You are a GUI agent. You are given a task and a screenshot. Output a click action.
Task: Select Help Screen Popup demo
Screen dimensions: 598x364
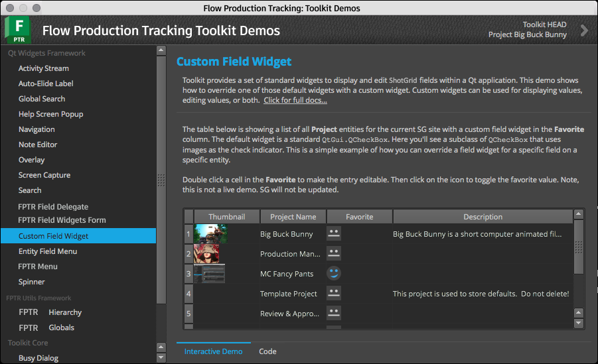pos(50,114)
